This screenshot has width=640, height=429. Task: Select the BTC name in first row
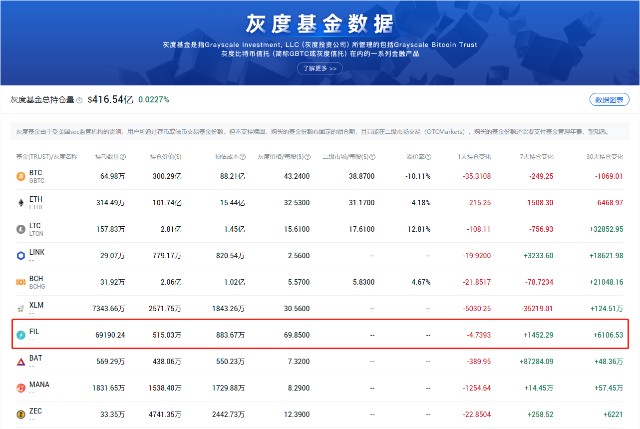pos(36,173)
